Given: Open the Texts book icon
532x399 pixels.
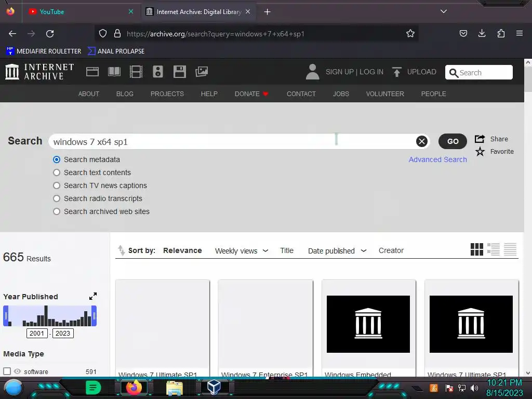Looking at the screenshot, I should (x=114, y=72).
